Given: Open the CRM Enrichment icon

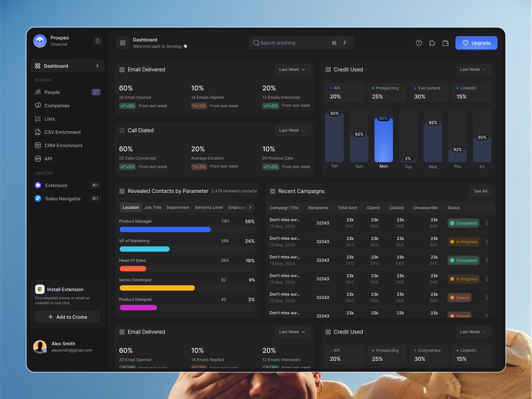Looking at the screenshot, I should point(38,145).
